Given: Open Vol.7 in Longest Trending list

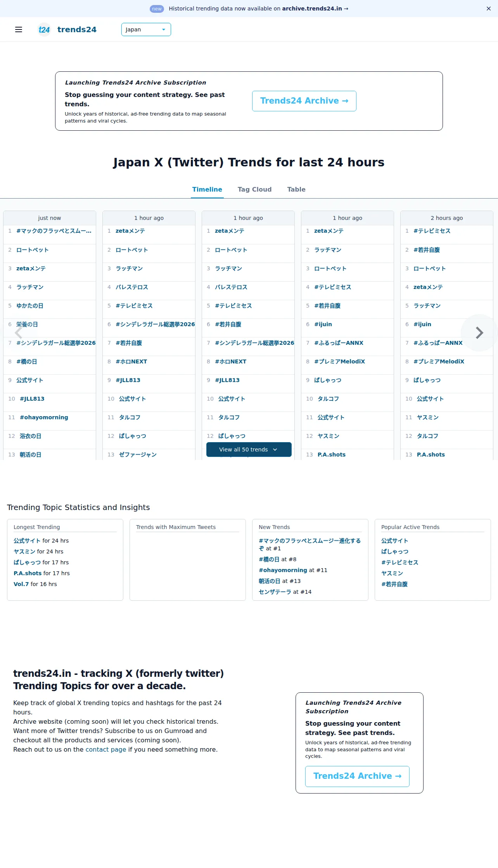Looking at the screenshot, I should (x=21, y=584).
